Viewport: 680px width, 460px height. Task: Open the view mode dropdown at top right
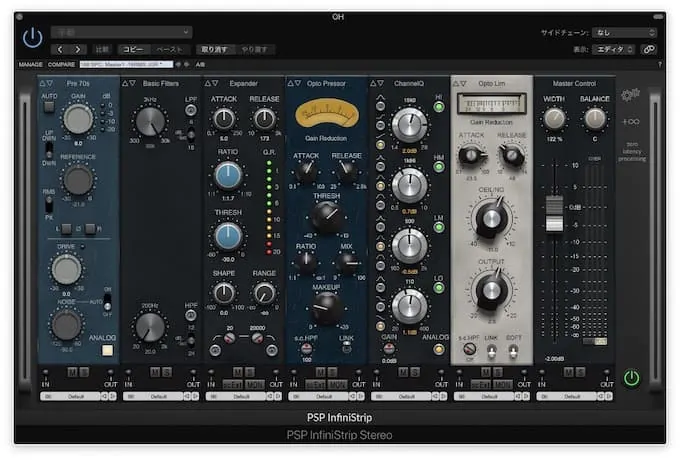(x=615, y=49)
